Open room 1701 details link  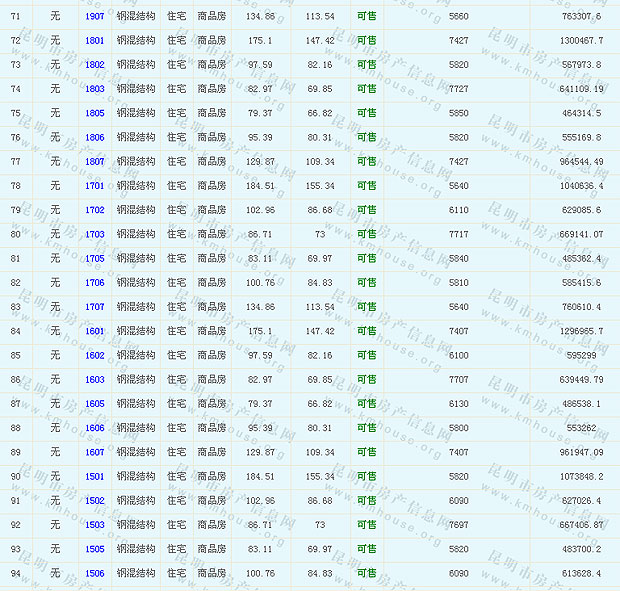click(x=95, y=186)
